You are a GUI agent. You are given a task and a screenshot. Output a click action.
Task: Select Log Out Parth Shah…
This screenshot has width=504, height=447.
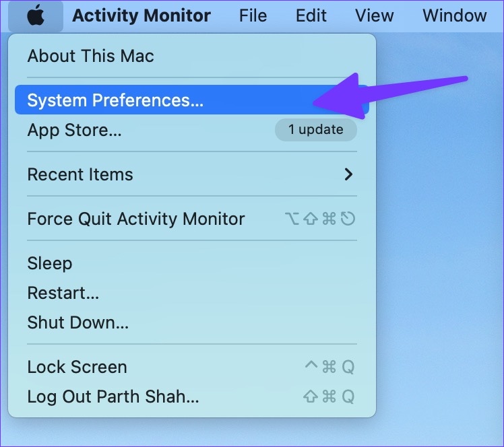[192, 397]
